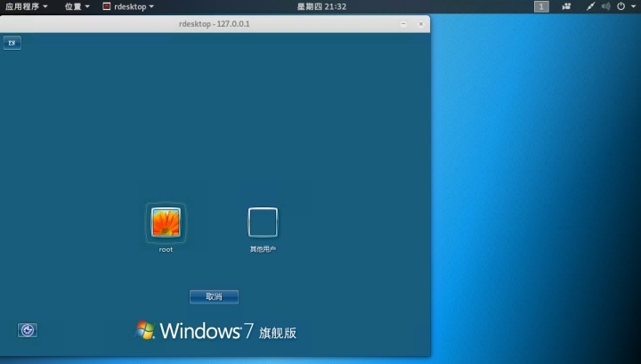The image size is (641, 364).
Task: Click the network connection icon in top bar
Action: click(x=590, y=6)
